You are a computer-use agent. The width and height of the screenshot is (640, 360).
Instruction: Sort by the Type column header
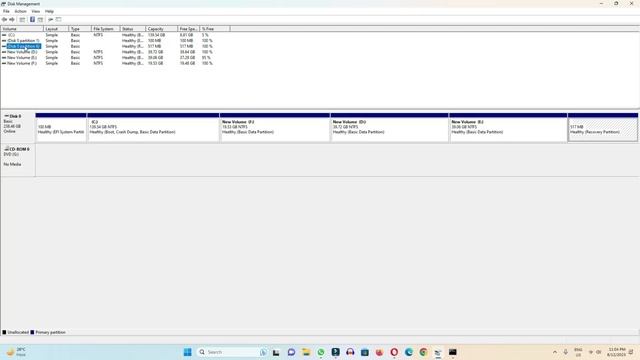pos(80,29)
